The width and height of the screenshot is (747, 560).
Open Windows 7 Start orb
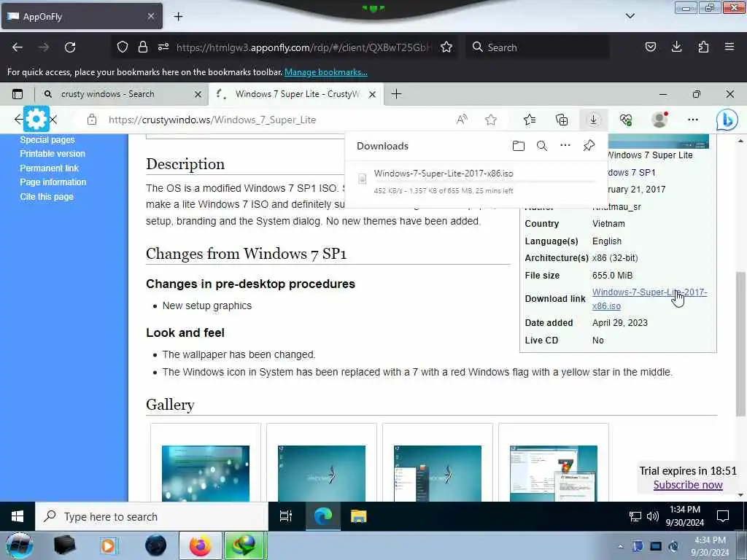click(18, 545)
